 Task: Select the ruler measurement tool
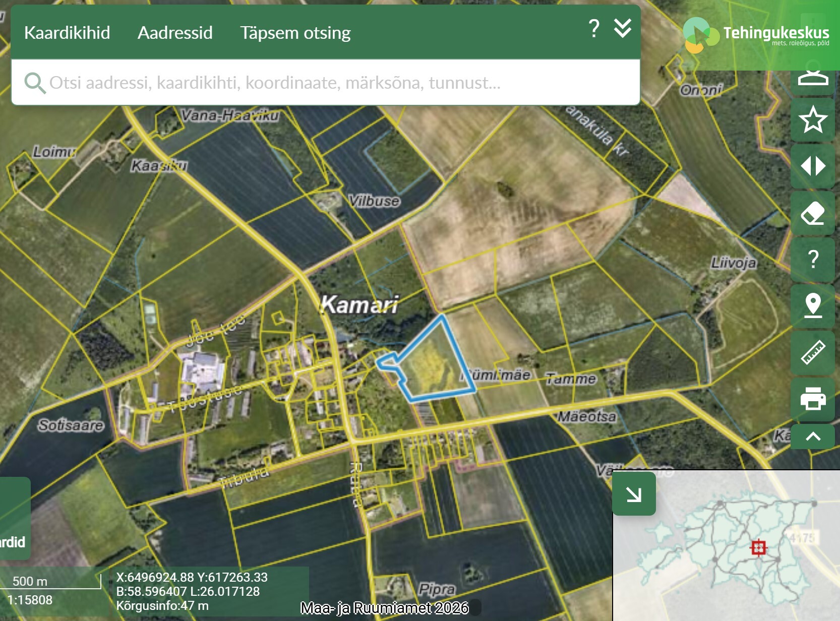coord(813,352)
